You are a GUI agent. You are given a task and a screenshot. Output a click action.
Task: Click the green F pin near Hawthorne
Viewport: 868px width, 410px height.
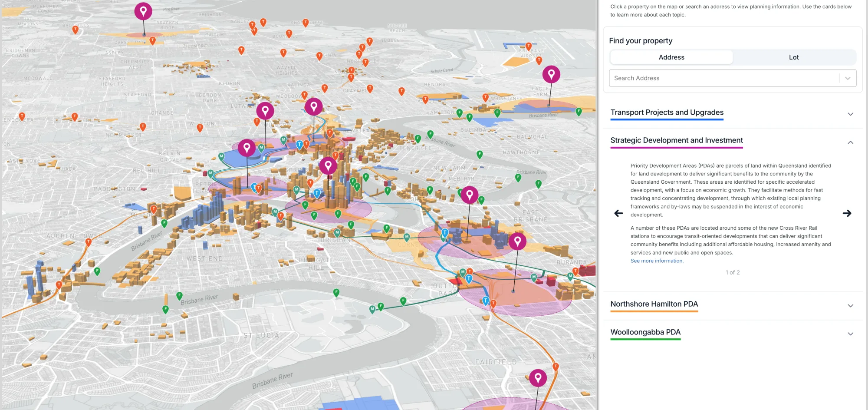click(x=480, y=154)
